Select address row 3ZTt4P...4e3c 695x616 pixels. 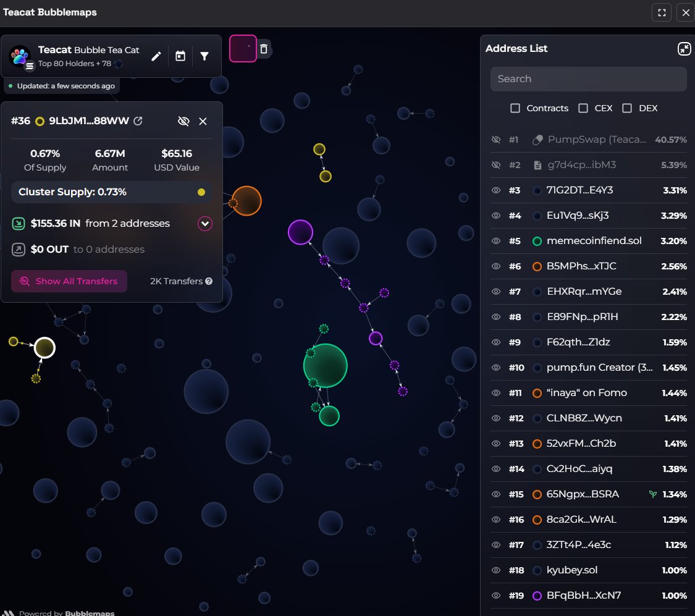click(589, 545)
